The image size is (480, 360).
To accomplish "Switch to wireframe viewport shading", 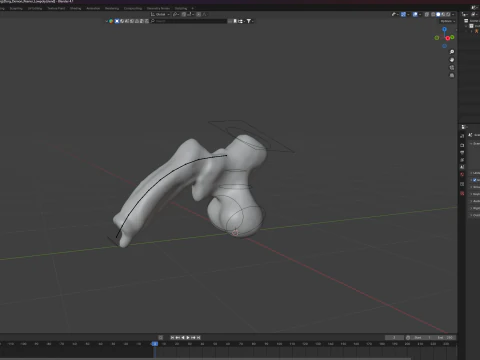I will [433, 14].
